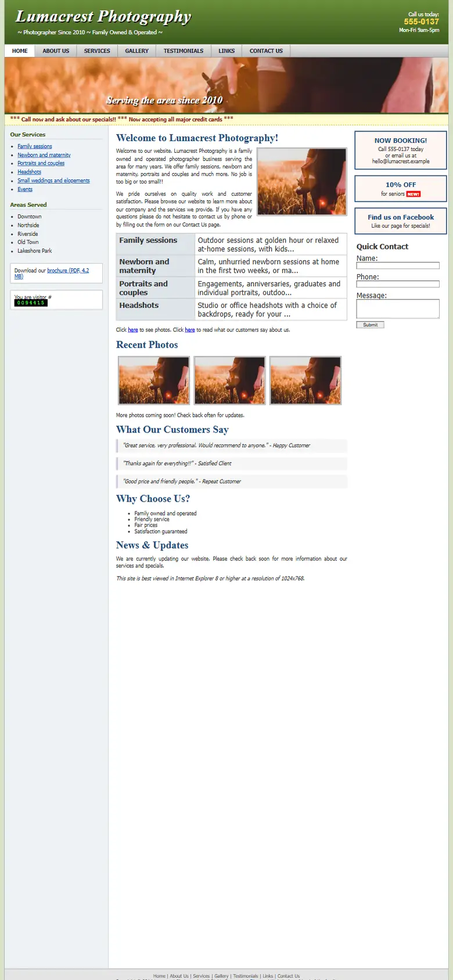
Task: Open the Small weddings and elopements link
Action: (53, 181)
